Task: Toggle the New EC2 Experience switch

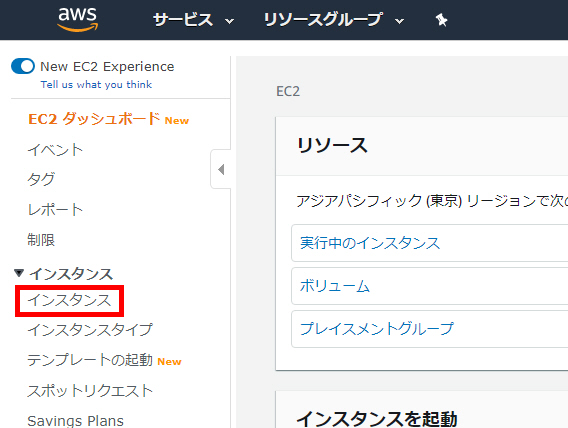Action: [x=23, y=66]
